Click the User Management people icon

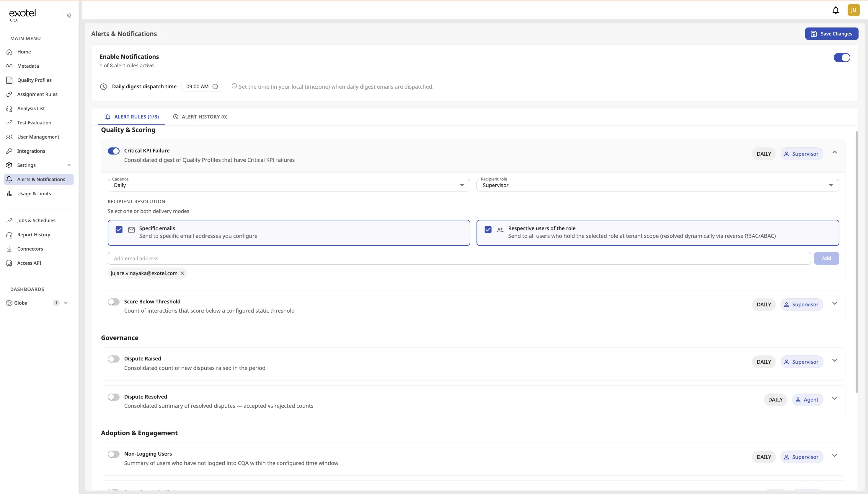pyautogui.click(x=9, y=137)
